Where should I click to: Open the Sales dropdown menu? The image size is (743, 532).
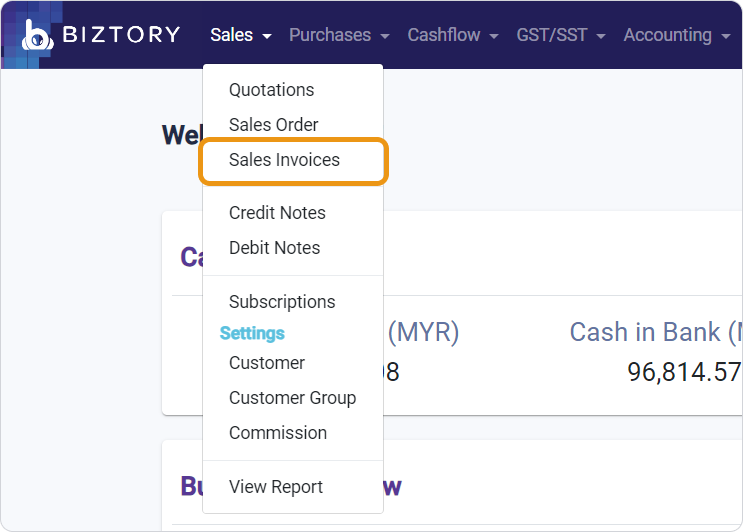pyautogui.click(x=241, y=35)
